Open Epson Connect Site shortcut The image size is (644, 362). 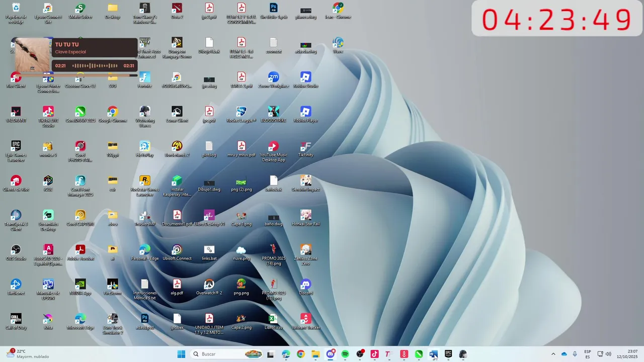pyautogui.click(x=48, y=13)
